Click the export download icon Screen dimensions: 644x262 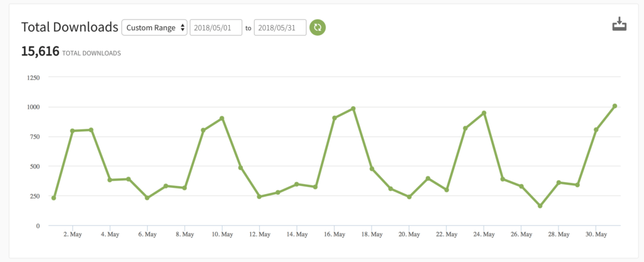[619, 25]
